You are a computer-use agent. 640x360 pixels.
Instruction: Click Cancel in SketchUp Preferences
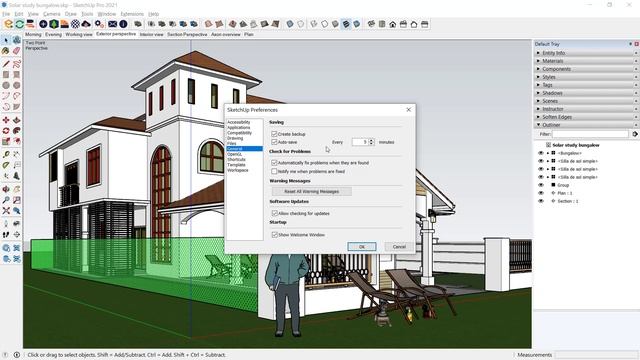[399, 247]
